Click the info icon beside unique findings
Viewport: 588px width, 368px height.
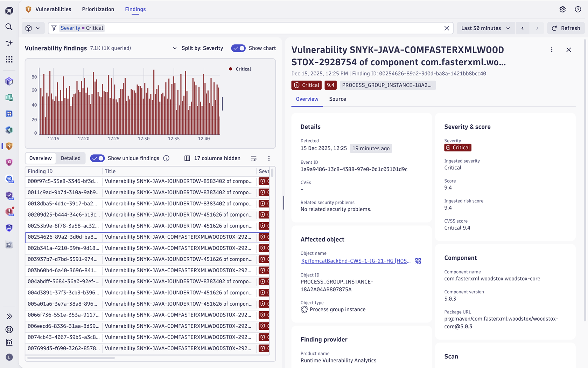[x=166, y=158]
